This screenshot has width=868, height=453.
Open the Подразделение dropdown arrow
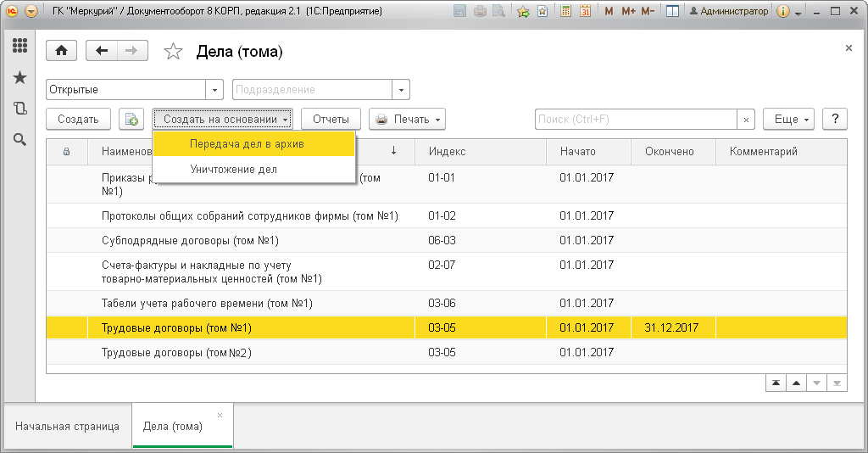click(x=401, y=90)
